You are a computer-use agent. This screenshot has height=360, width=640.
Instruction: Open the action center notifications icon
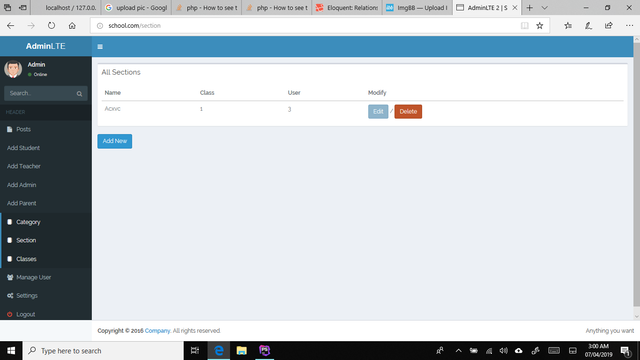pos(626,351)
